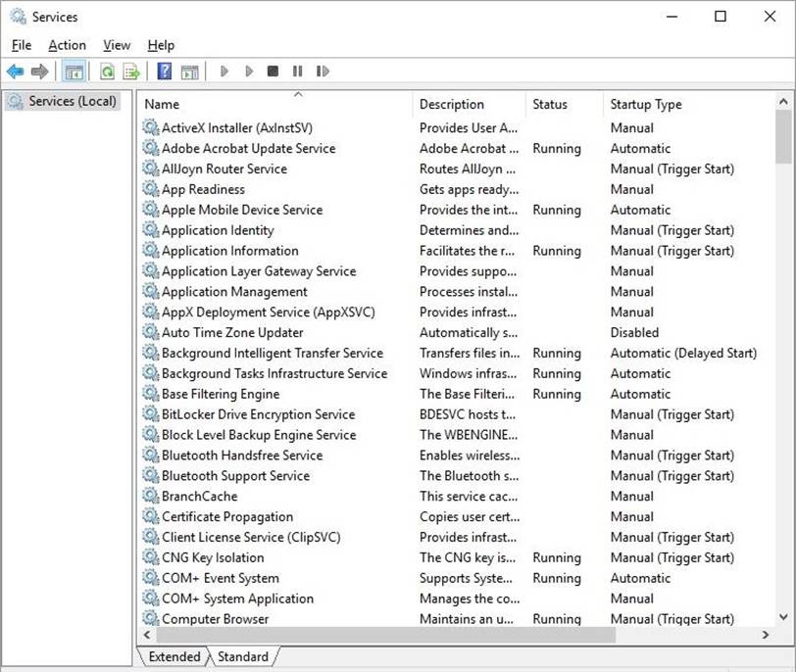Viewport: 796px width, 672px height.
Task: Toggle the Show/Hide Action Pane button
Action: [x=189, y=72]
